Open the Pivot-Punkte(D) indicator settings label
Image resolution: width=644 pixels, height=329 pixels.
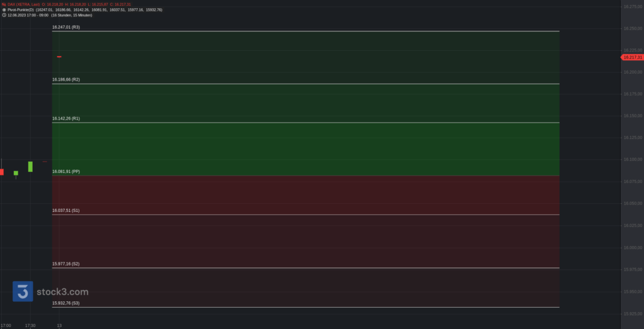click(x=21, y=9)
